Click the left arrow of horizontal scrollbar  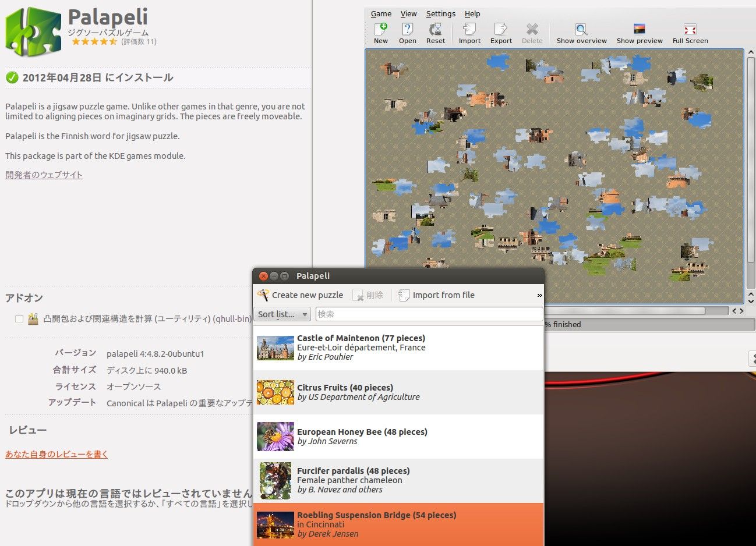coord(734,311)
